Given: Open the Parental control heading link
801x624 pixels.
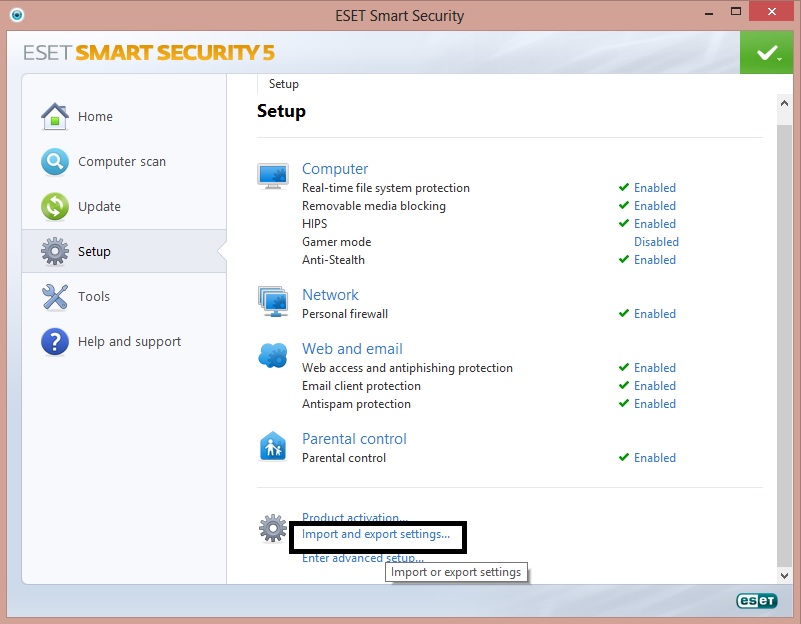Looking at the screenshot, I should click(x=354, y=439).
